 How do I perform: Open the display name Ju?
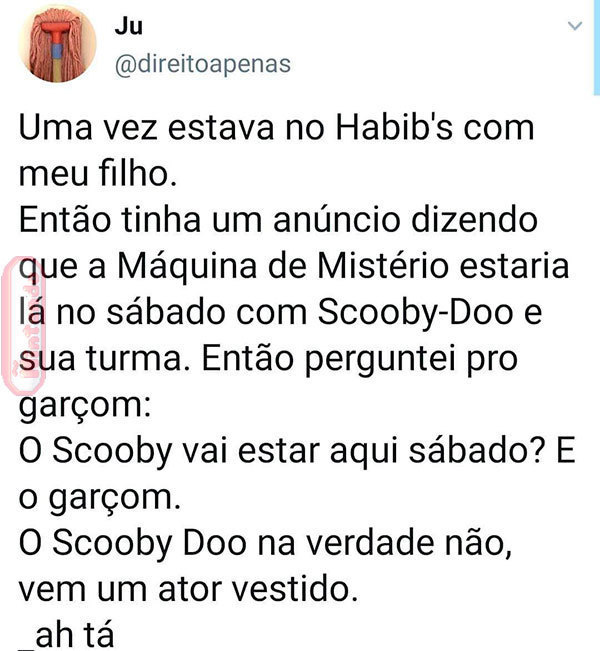tap(129, 26)
